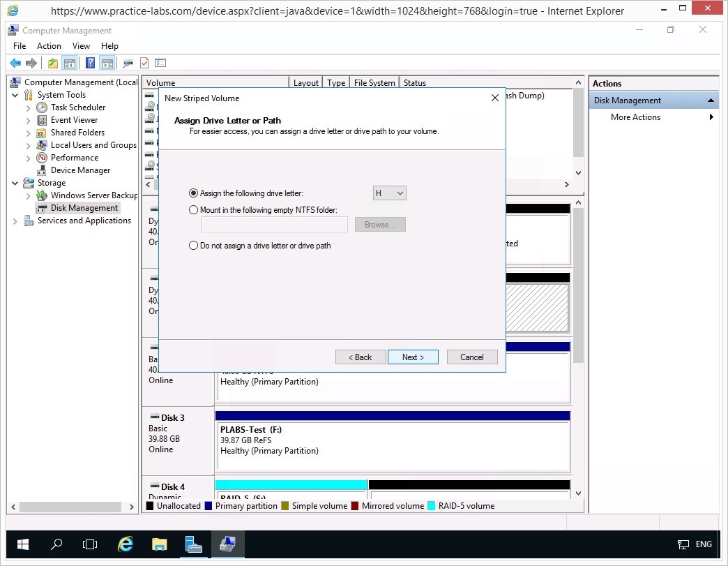
Task: Collapse the System Tools tree node
Action: (x=15, y=95)
